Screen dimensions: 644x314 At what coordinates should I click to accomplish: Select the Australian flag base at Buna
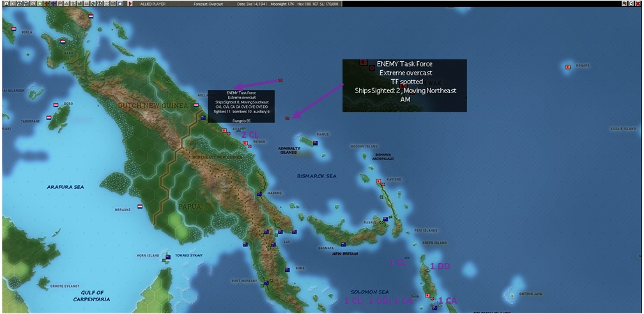click(x=287, y=270)
